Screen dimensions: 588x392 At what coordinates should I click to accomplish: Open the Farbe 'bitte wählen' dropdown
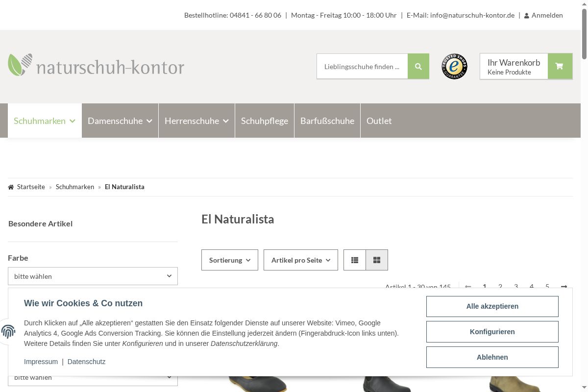[93, 276]
